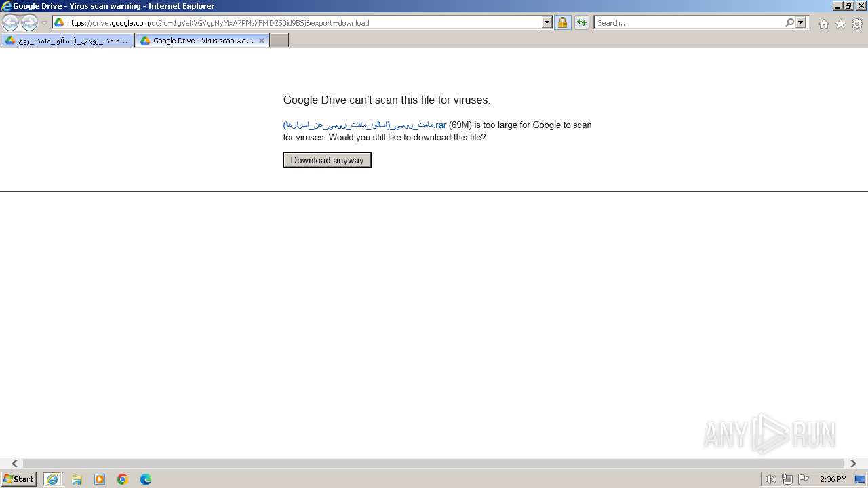868x488 pixels.
Task: Expand the search provider dropdown
Action: 801,22
